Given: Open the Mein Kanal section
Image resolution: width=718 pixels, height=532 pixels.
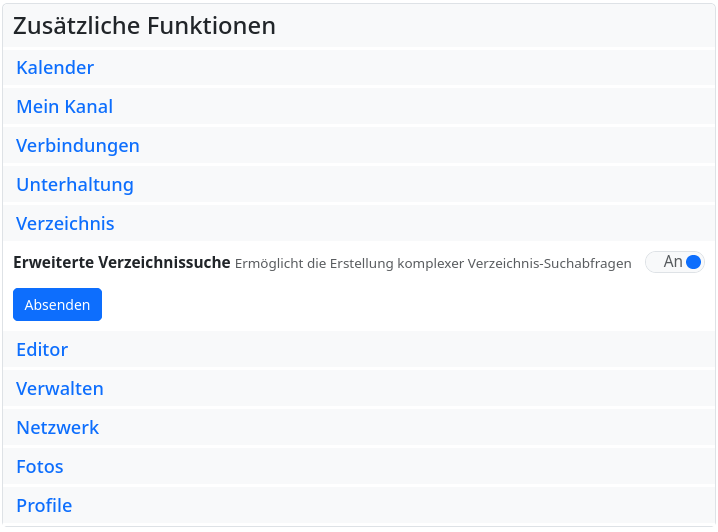Looking at the screenshot, I should [64, 107].
